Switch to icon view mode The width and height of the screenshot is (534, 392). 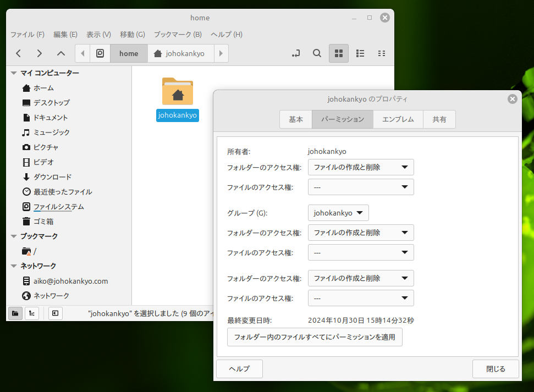pos(339,53)
